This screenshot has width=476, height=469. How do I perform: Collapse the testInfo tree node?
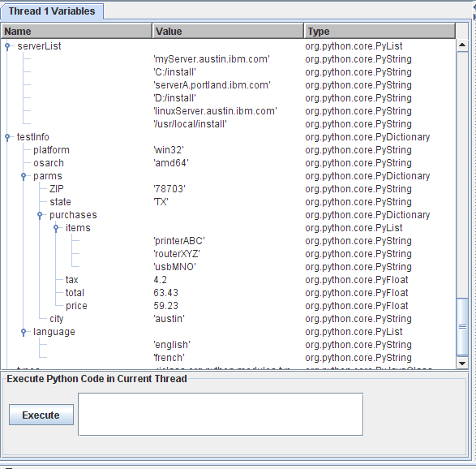click(7, 137)
